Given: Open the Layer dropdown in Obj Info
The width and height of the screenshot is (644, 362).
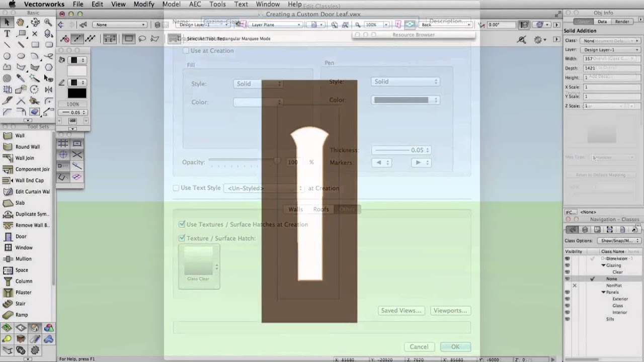Looking at the screenshot, I should [x=610, y=50].
